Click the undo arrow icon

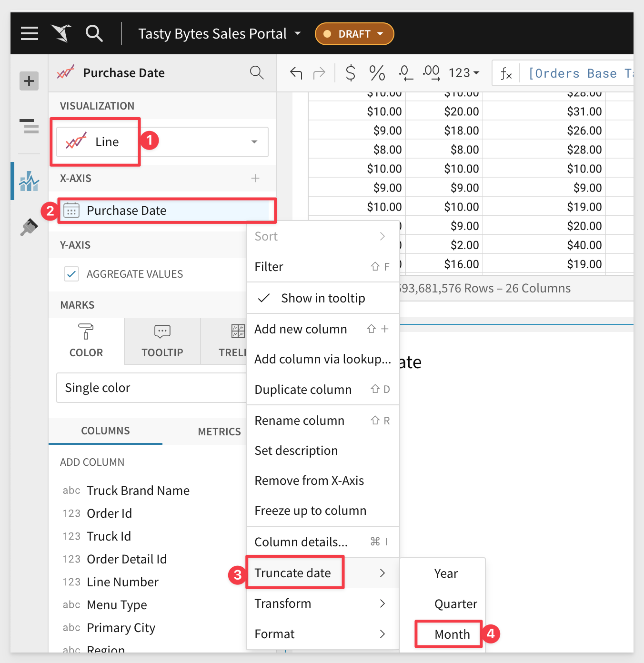click(x=296, y=73)
